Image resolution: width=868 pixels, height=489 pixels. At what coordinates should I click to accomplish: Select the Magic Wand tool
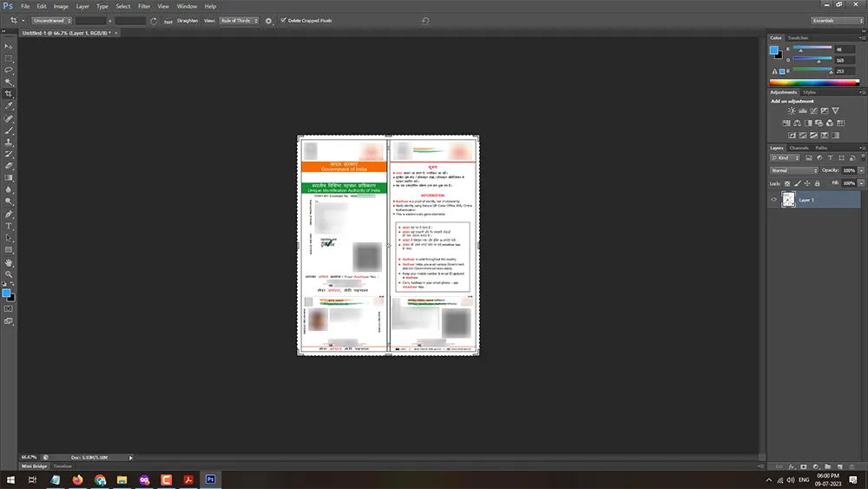tap(9, 82)
